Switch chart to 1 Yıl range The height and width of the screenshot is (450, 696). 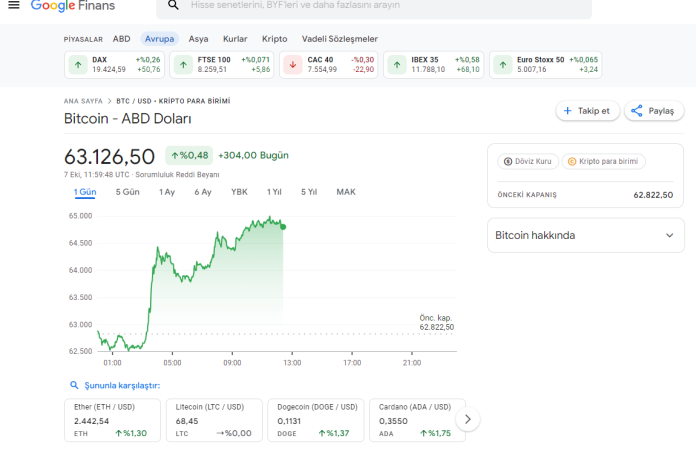274,192
